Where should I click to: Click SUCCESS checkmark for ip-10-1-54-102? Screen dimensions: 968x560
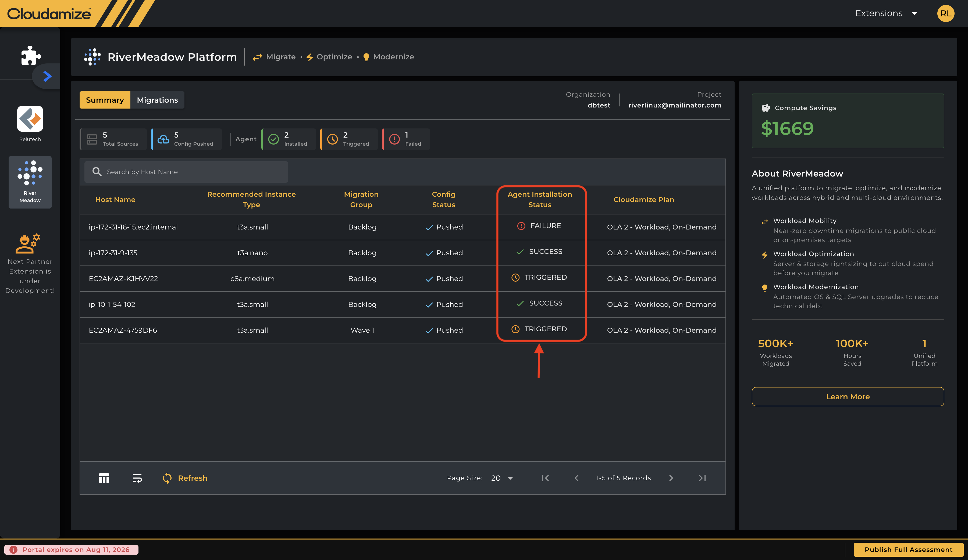(520, 304)
